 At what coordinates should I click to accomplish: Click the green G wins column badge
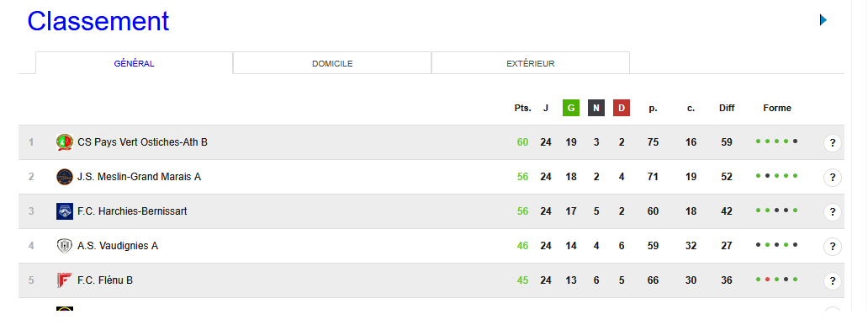coord(571,108)
